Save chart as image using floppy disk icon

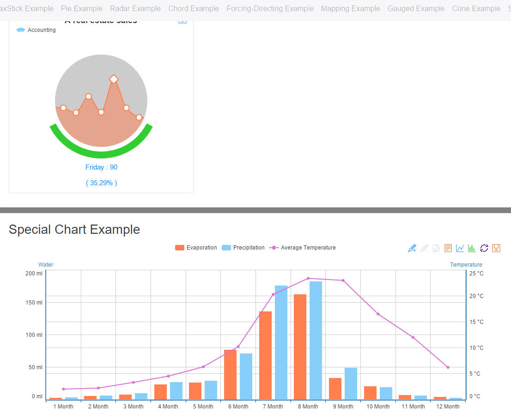point(496,248)
